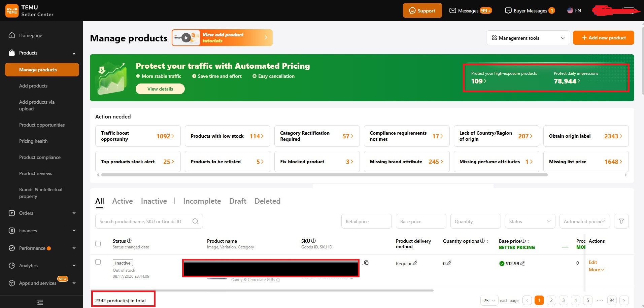Edit the delivery method with the pencil icon
The width and height of the screenshot is (644, 308).
coord(415,263)
